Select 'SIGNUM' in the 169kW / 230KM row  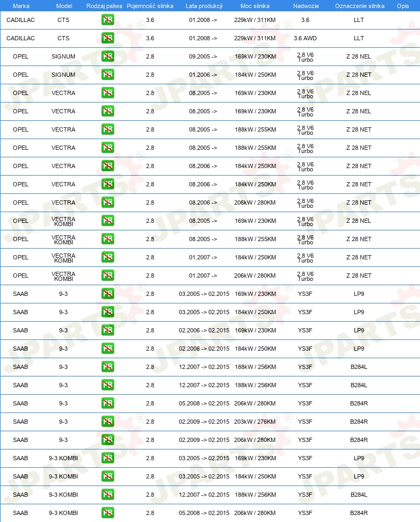63,56
